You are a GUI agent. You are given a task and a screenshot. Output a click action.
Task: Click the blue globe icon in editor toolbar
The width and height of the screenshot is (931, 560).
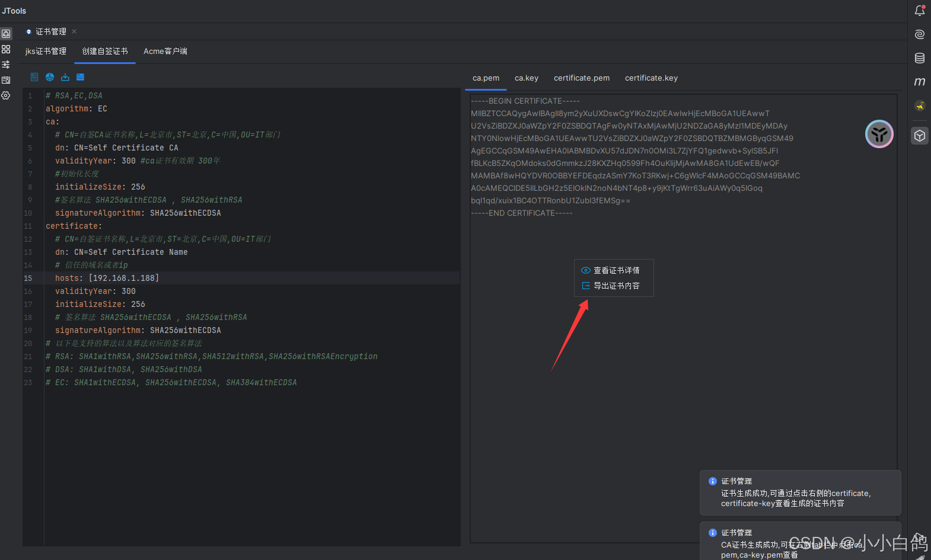coord(50,77)
